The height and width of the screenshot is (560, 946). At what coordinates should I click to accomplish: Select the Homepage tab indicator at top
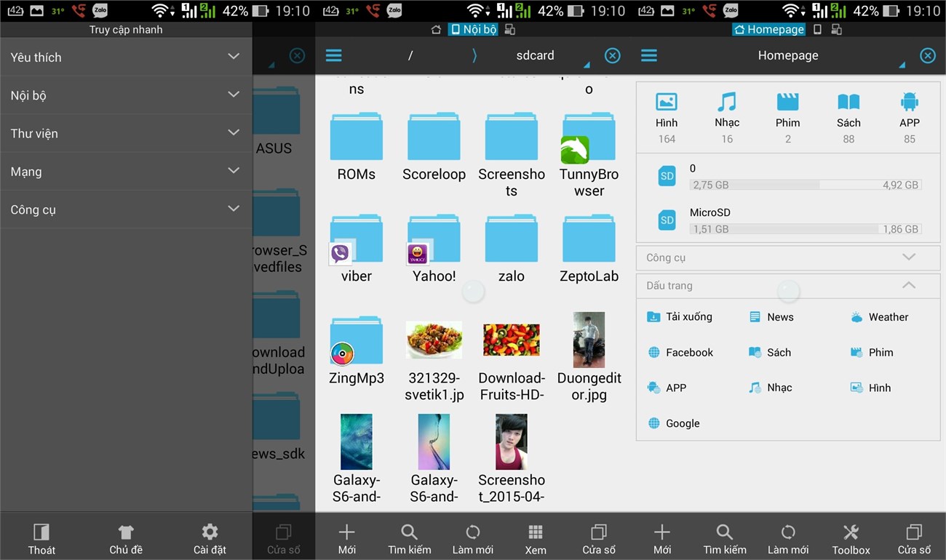(769, 29)
